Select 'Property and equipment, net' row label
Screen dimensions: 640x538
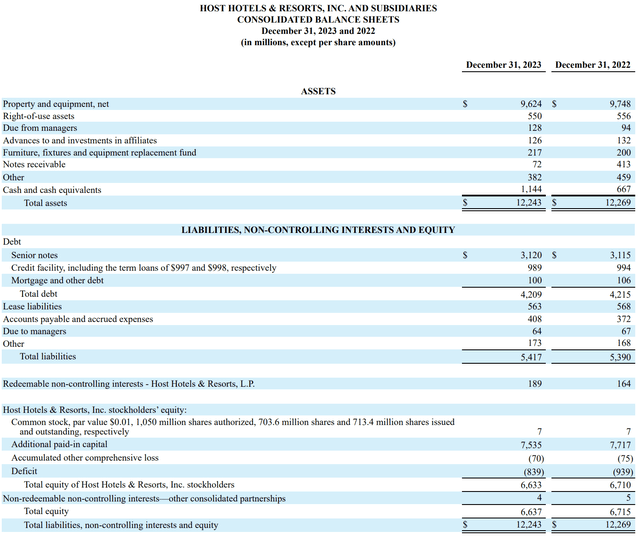click(56, 104)
